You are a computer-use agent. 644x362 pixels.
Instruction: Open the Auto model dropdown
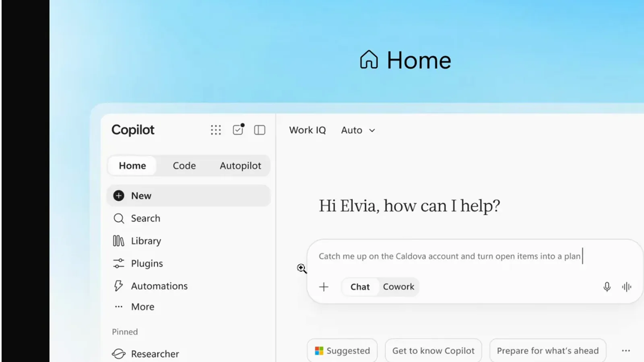[x=358, y=130]
